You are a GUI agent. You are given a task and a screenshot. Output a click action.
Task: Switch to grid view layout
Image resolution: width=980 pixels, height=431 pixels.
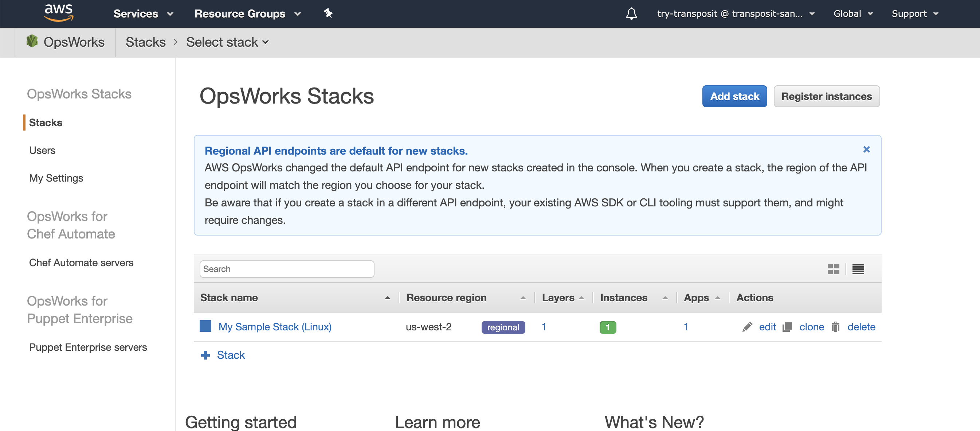click(x=833, y=269)
